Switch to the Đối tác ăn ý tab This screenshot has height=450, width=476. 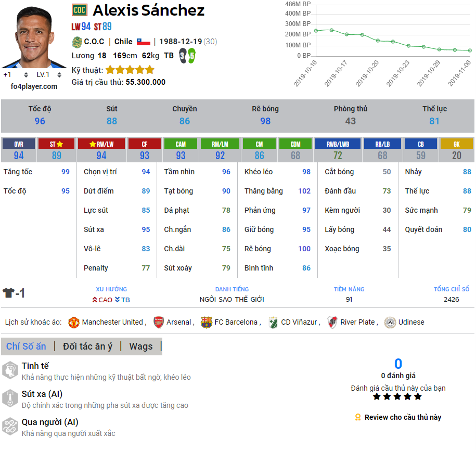87,346
